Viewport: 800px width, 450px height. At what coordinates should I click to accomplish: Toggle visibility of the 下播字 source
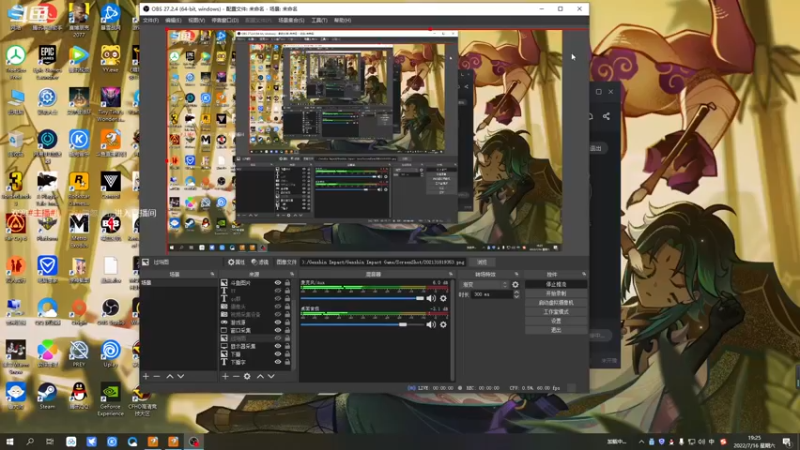click(x=278, y=362)
